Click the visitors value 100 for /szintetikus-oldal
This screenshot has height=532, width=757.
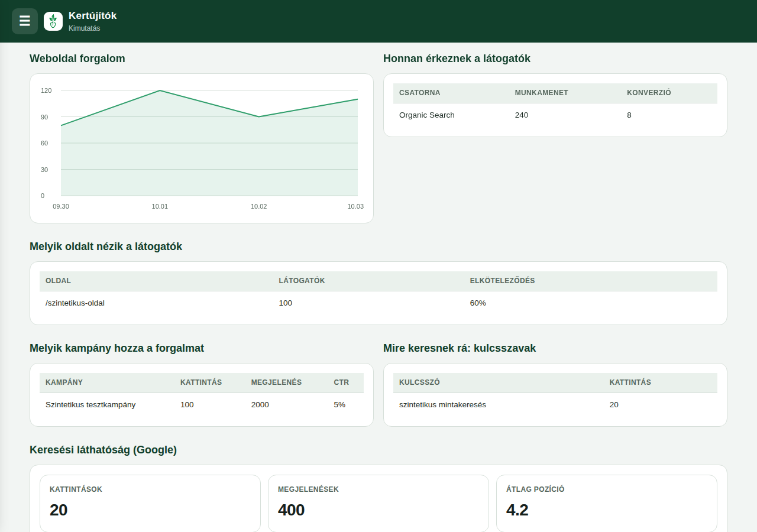[286, 303]
